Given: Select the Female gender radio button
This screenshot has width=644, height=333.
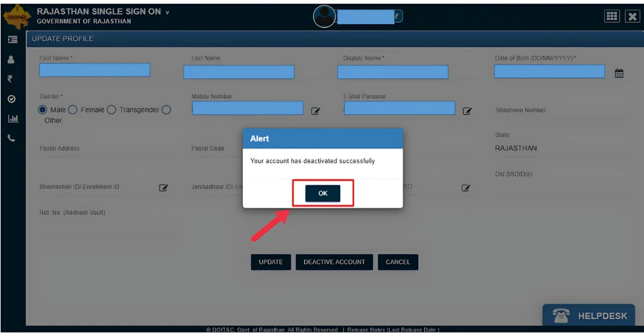Looking at the screenshot, I should click(72, 110).
